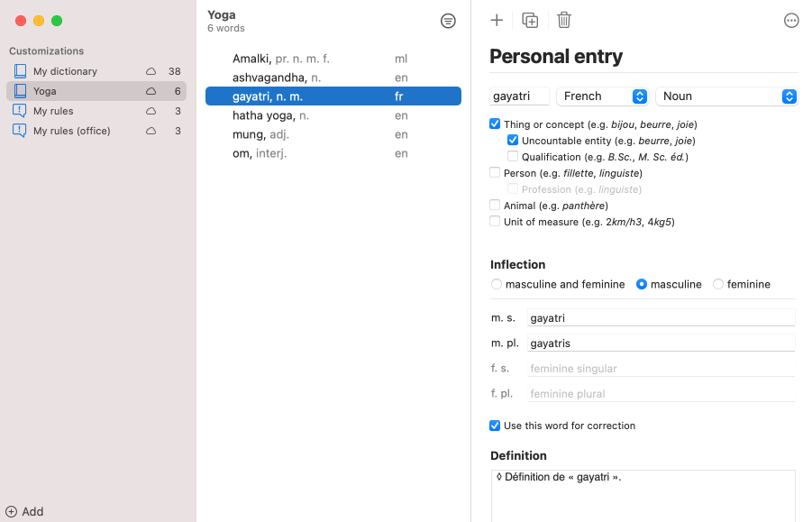This screenshot has width=812, height=522.
Task: Click the m. pl. gayatris field
Action: (661, 343)
